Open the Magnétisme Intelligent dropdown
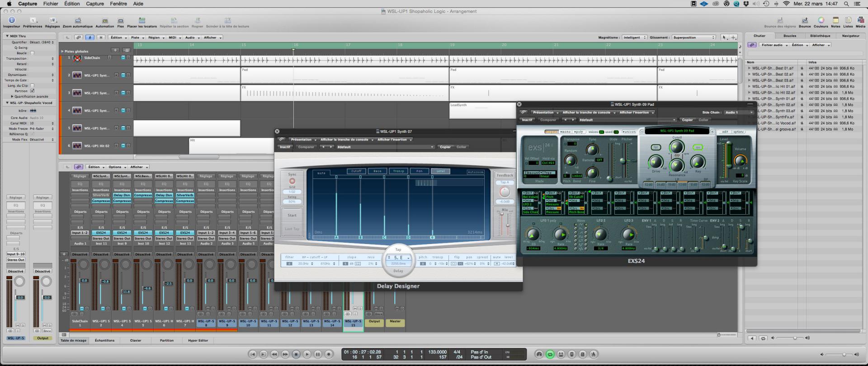The height and width of the screenshot is (366, 868). point(635,38)
